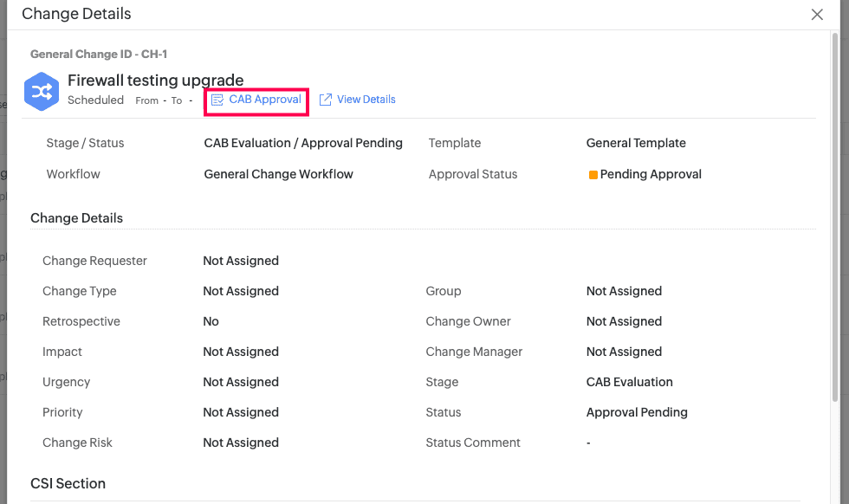The width and height of the screenshot is (849, 504).
Task: Click the View Details external-link icon
Action: [x=326, y=100]
